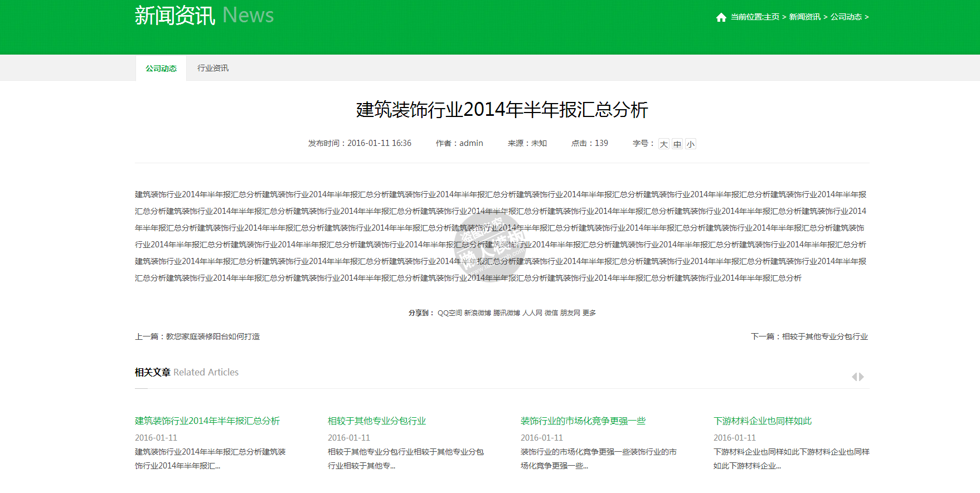Set font size to medium (中)
The image size is (980, 493).
point(677,144)
